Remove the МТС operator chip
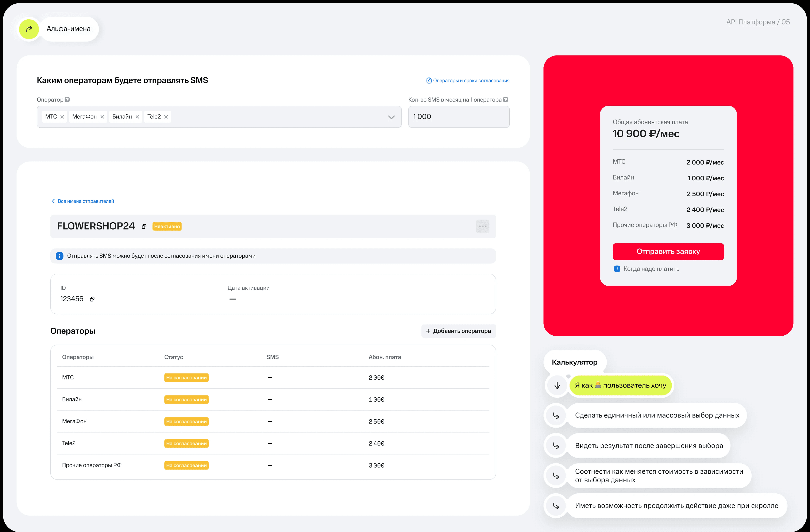 tap(62, 117)
